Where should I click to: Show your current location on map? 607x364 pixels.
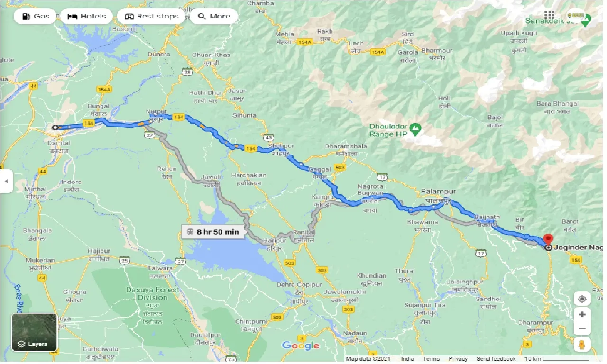point(582,299)
